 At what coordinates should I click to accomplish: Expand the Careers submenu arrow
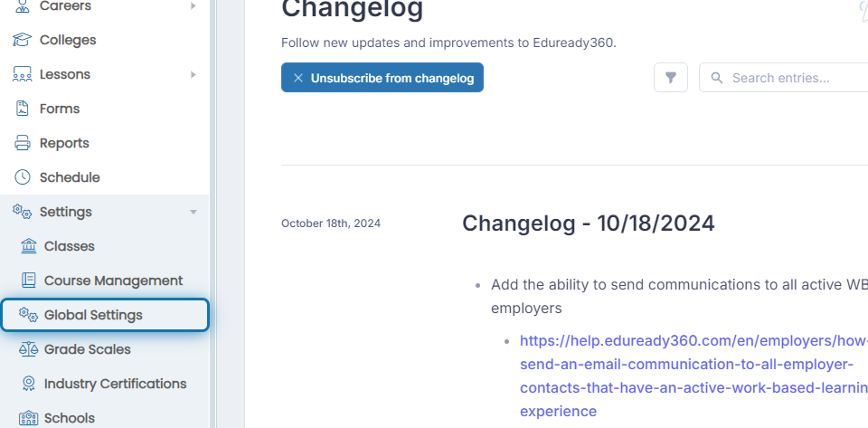[x=193, y=6]
